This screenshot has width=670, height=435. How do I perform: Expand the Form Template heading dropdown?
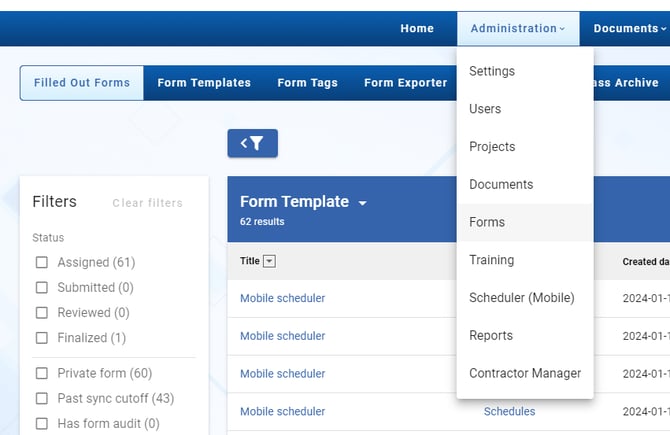(x=362, y=203)
